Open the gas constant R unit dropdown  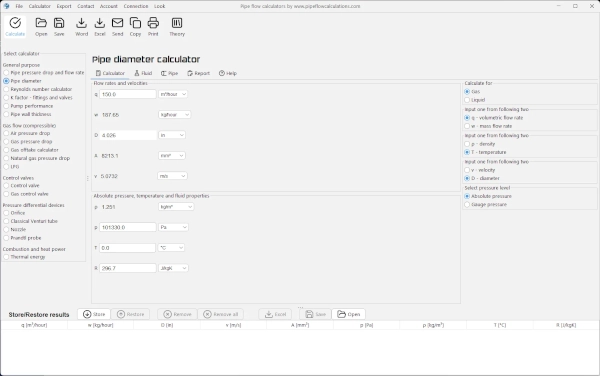click(173, 268)
